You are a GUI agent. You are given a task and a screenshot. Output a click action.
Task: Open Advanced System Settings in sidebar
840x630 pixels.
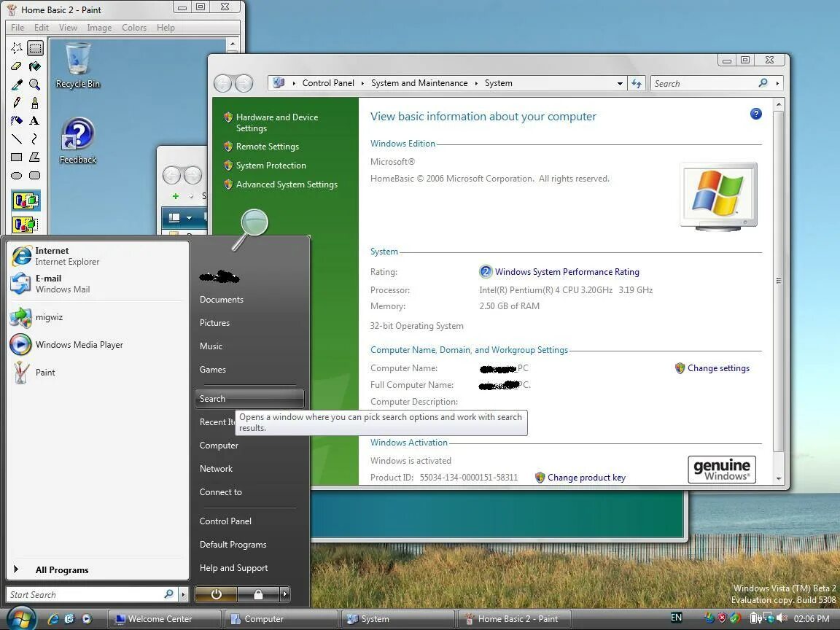tap(287, 184)
